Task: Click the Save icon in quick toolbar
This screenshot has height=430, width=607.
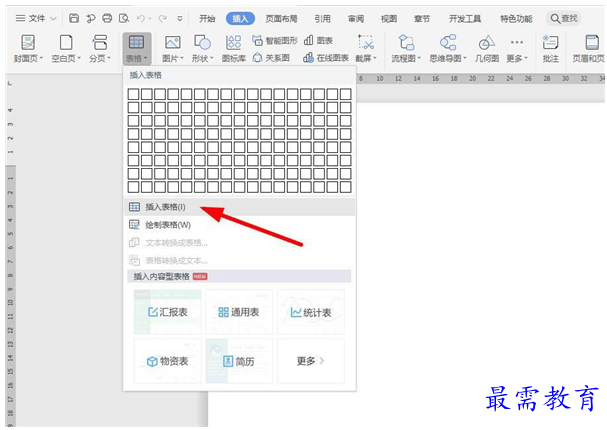Action: (x=74, y=18)
